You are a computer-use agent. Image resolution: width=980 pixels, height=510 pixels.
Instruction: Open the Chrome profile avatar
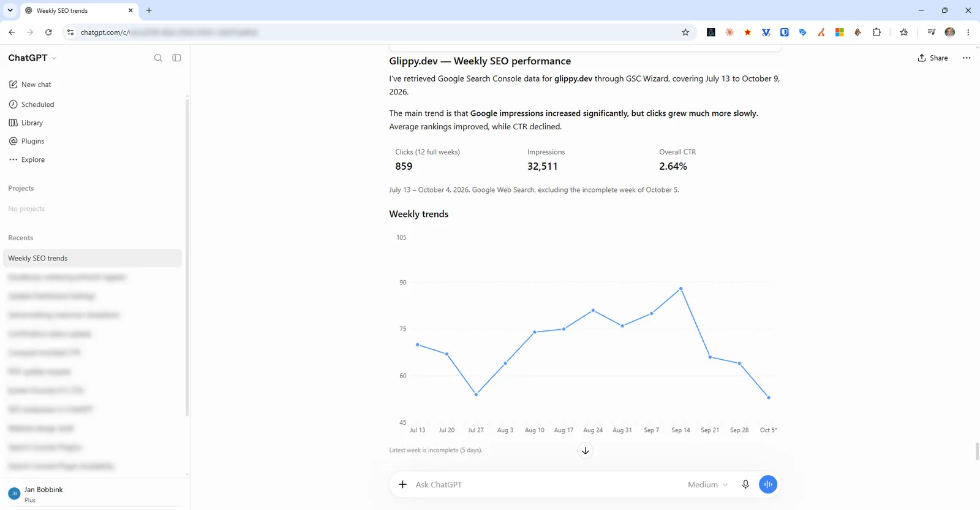(950, 32)
